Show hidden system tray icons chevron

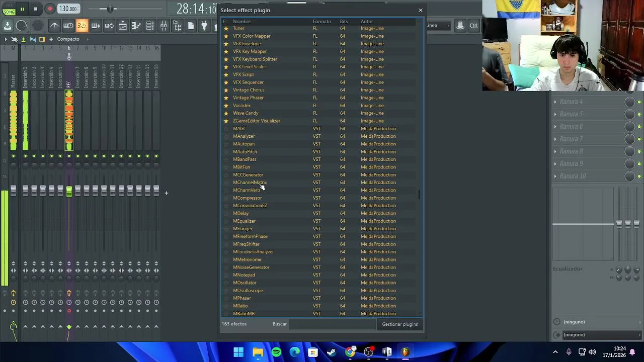pos(555,352)
